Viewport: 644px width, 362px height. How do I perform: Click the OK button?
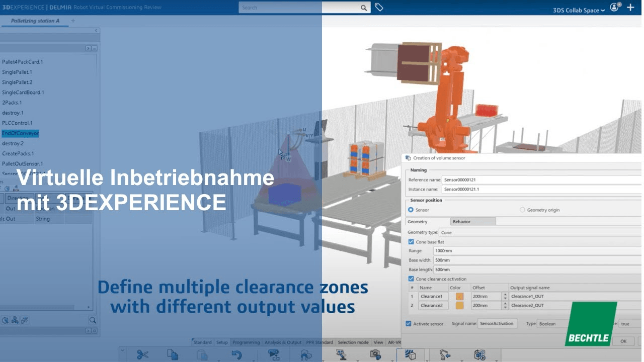click(623, 341)
